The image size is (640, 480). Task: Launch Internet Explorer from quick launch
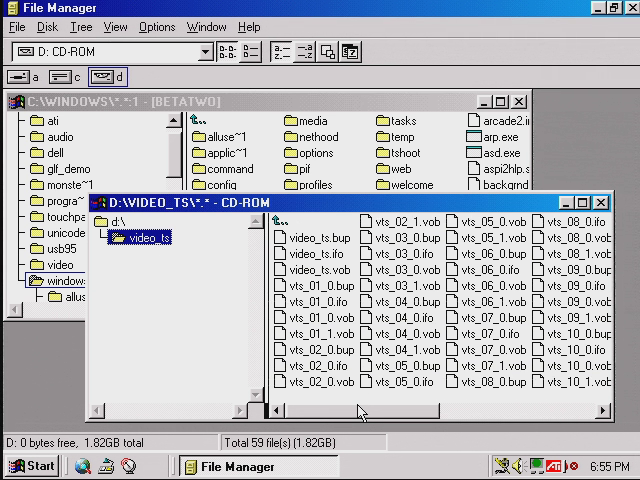pos(82,466)
